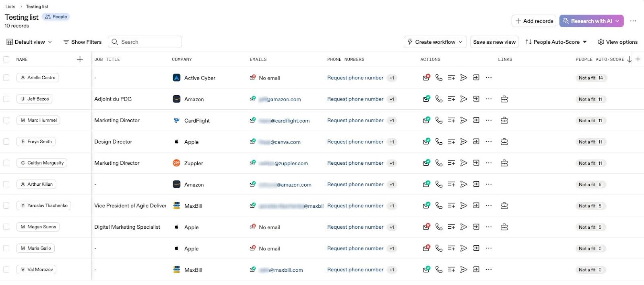
Task: Click the phone call icon in Jeff Bezos row
Action: pos(439,99)
